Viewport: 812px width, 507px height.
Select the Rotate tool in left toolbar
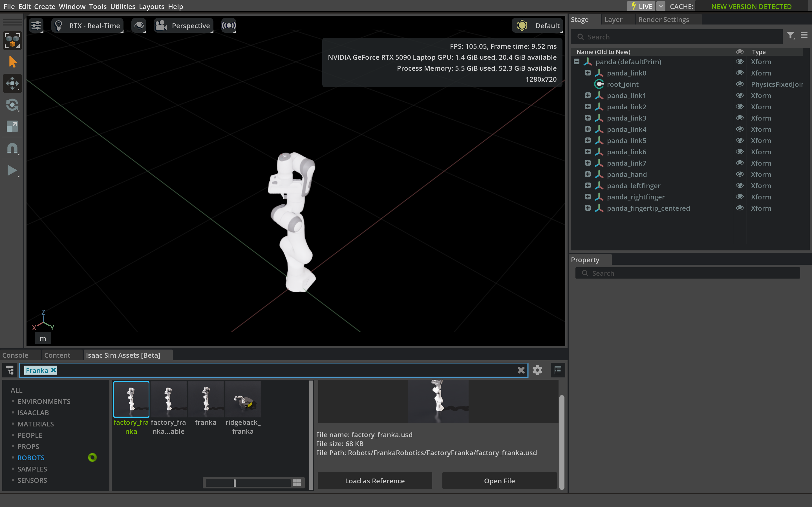pos(12,105)
